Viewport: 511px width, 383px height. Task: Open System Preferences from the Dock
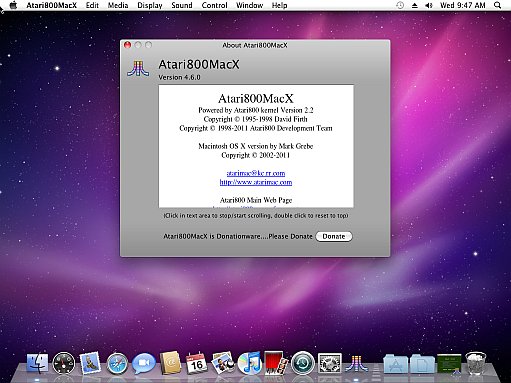(330, 363)
